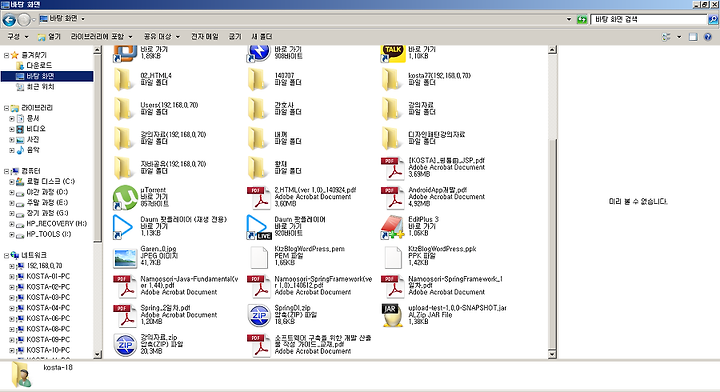Select the HP_RECOVERY (H:) drive
Image resolution: width=720 pixels, height=392 pixels.
[x=56, y=224]
